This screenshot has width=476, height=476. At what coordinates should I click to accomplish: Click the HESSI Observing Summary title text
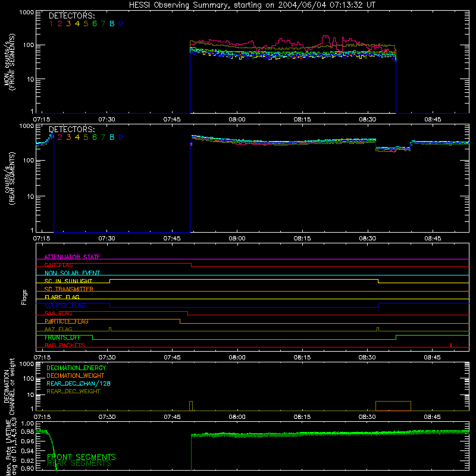(x=252, y=5)
